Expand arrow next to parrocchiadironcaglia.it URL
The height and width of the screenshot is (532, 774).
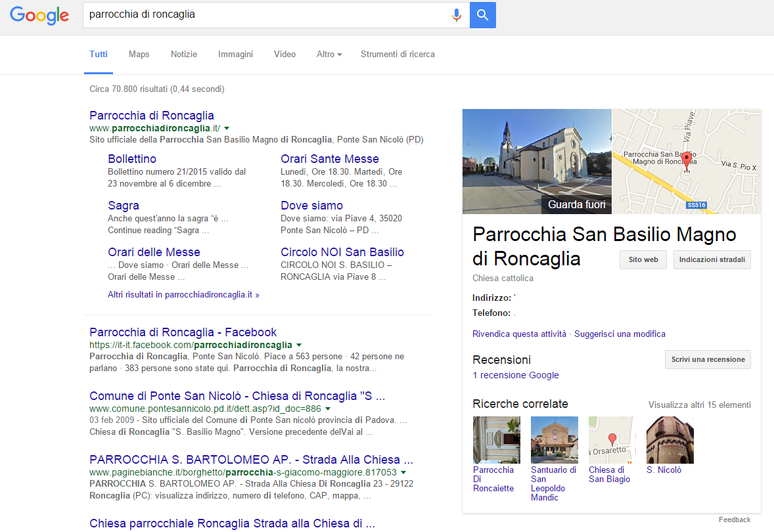coord(227,128)
